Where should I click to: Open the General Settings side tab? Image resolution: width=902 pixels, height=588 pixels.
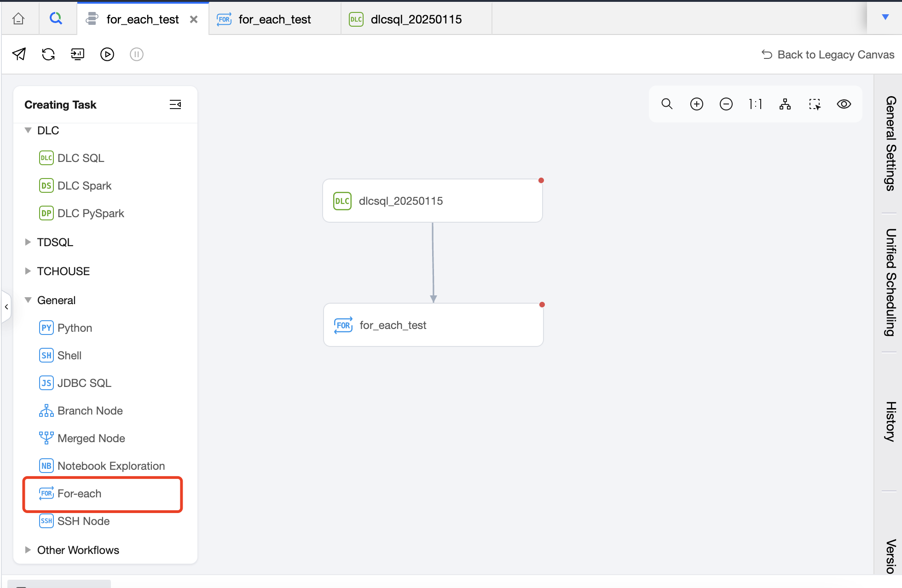(x=890, y=143)
